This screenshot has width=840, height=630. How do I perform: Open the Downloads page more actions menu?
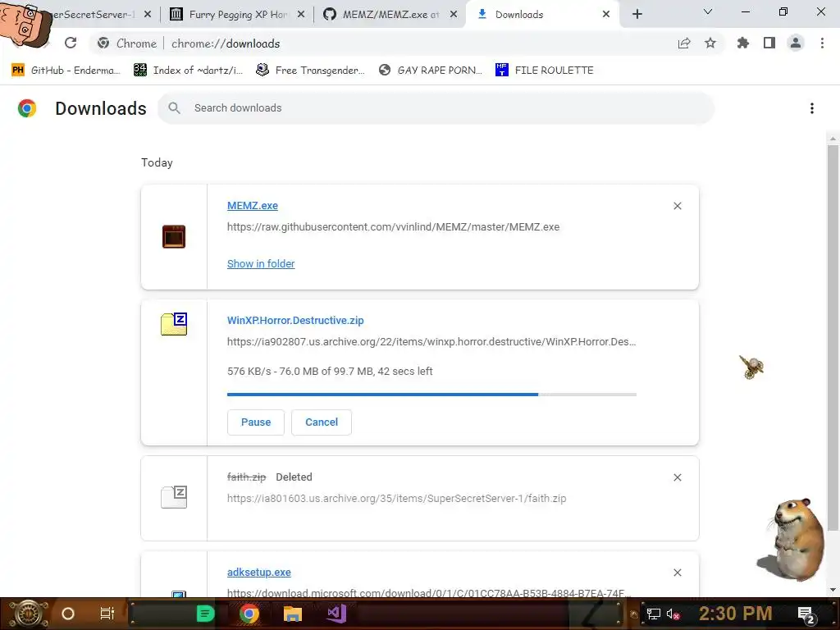[812, 108]
